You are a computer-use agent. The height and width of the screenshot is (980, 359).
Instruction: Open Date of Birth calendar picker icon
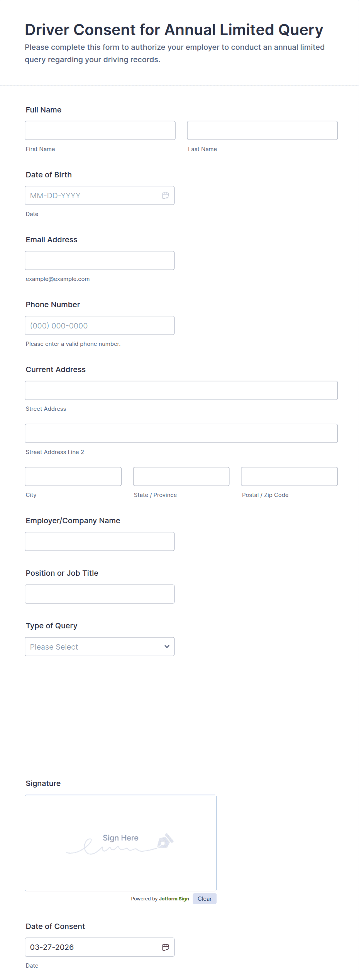pyautogui.click(x=165, y=196)
